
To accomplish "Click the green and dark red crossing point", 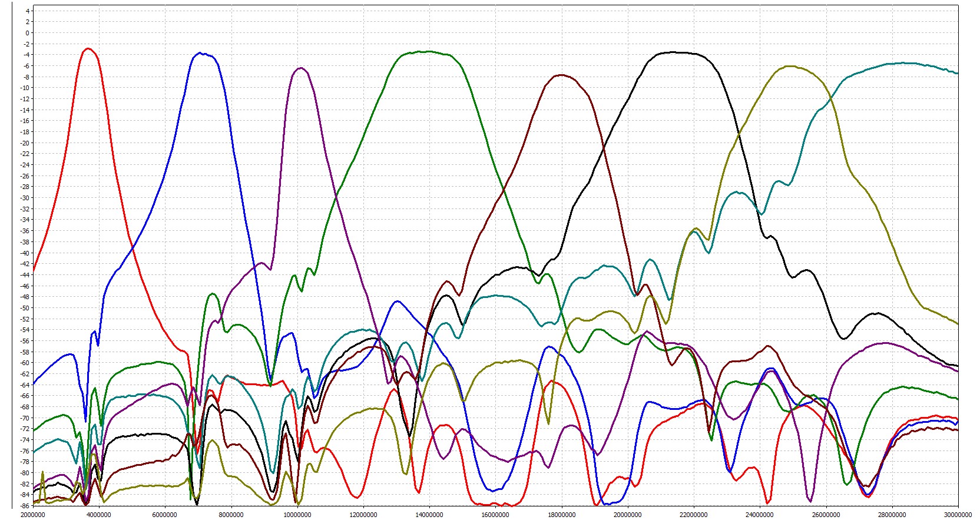I will [x=504, y=190].
